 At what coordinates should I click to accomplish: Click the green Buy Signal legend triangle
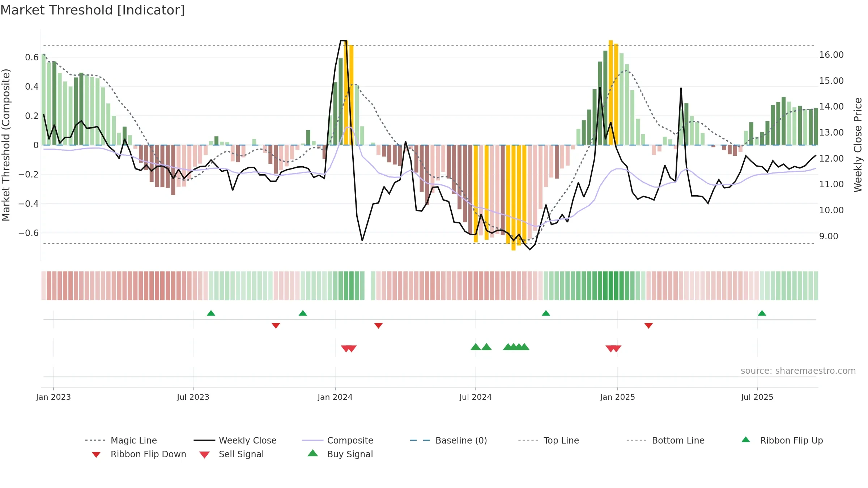313,453
